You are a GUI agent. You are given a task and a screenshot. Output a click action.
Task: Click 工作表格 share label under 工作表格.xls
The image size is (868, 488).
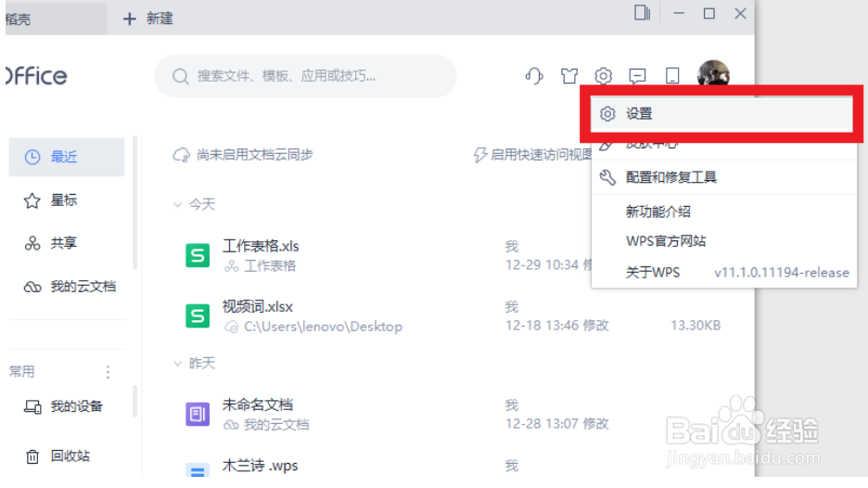[x=270, y=266]
